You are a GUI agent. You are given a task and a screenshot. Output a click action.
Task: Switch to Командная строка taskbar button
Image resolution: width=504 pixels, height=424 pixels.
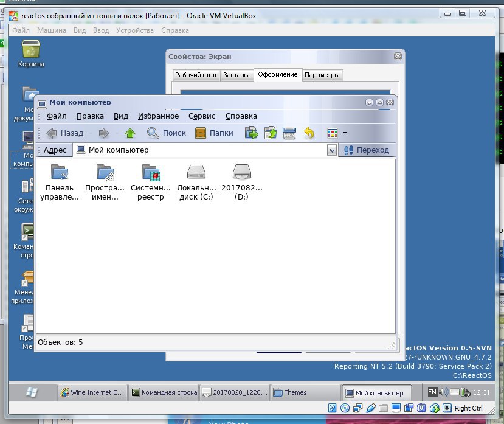(164, 392)
